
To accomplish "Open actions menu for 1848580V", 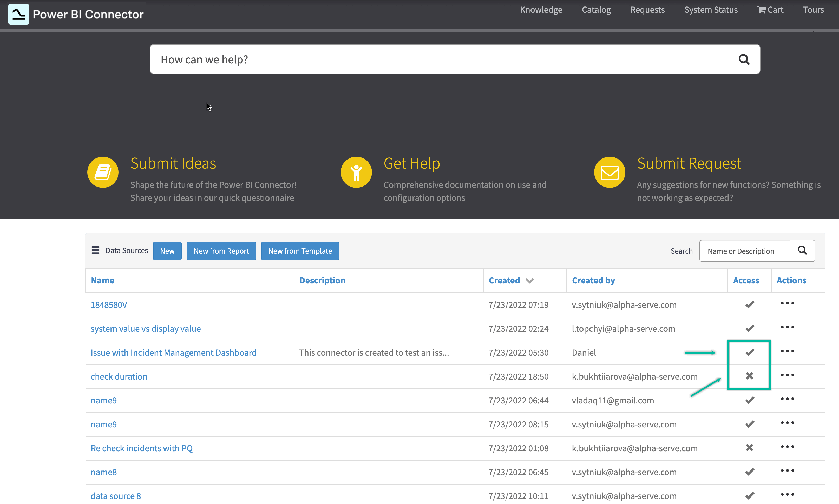I will coord(788,304).
